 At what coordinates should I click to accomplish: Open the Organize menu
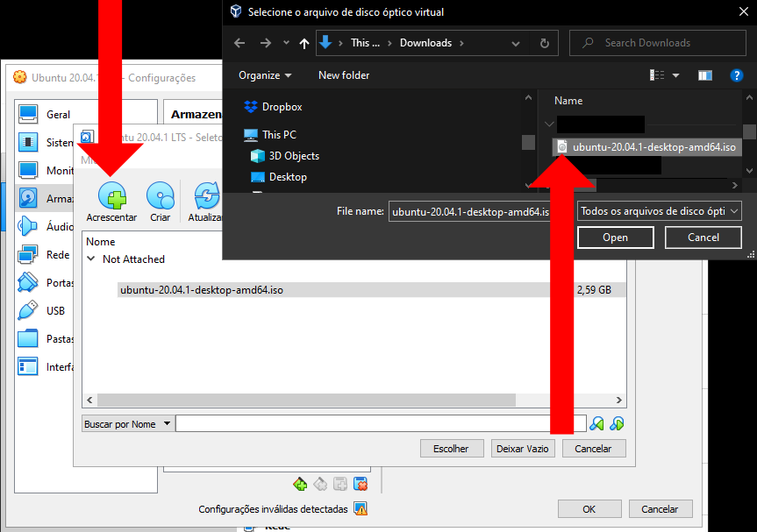[x=265, y=75]
